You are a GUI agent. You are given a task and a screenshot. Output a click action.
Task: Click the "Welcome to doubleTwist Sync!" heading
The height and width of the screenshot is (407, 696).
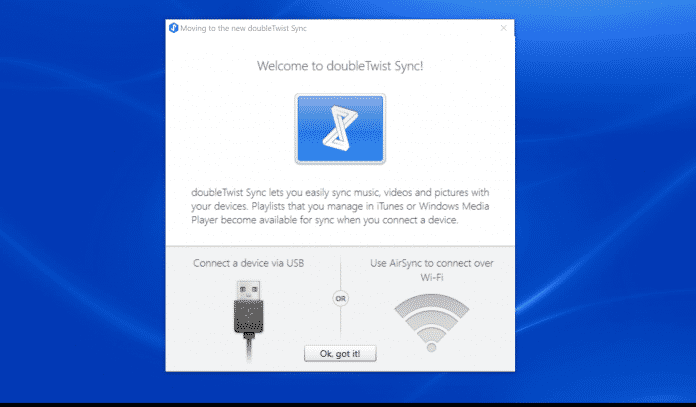[x=340, y=65]
